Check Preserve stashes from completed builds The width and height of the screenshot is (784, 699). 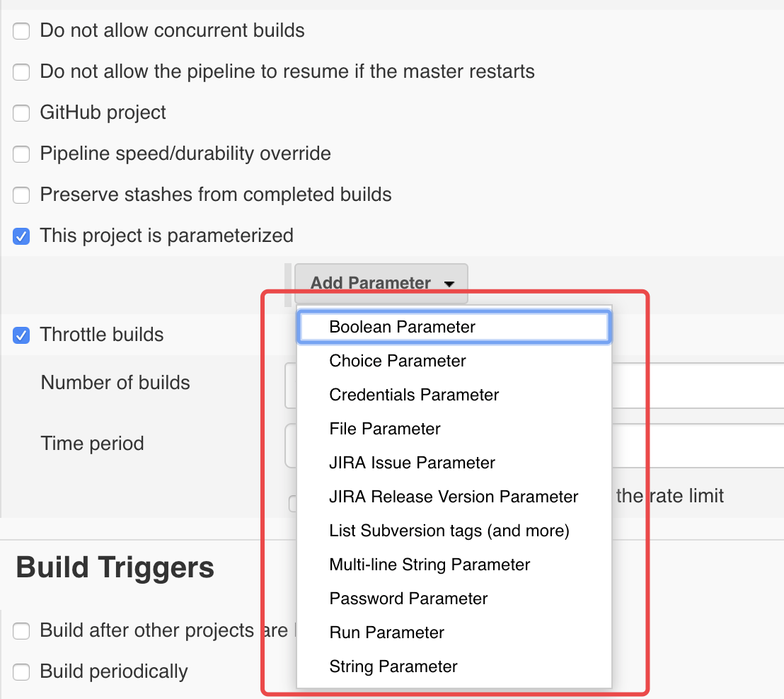tap(22, 195)
